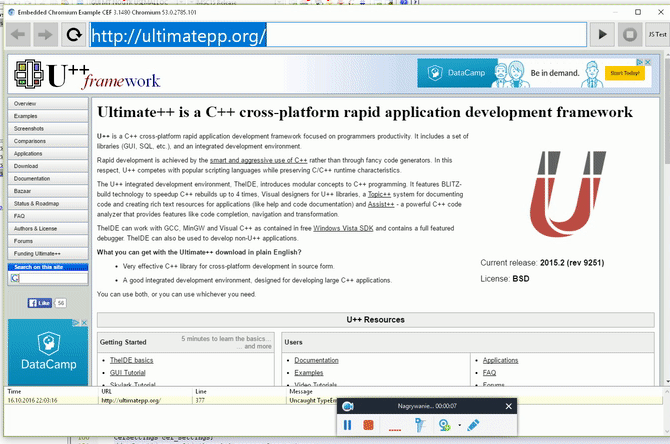The width and height of the screenshot is (670, 444).
Task: Click the Start Today! ad button
Action: (626, 73)
